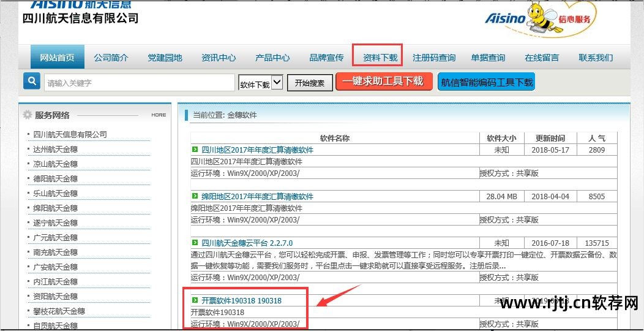
Task: Open the 资料下载 menu item
Action: [x=380, y=58]
